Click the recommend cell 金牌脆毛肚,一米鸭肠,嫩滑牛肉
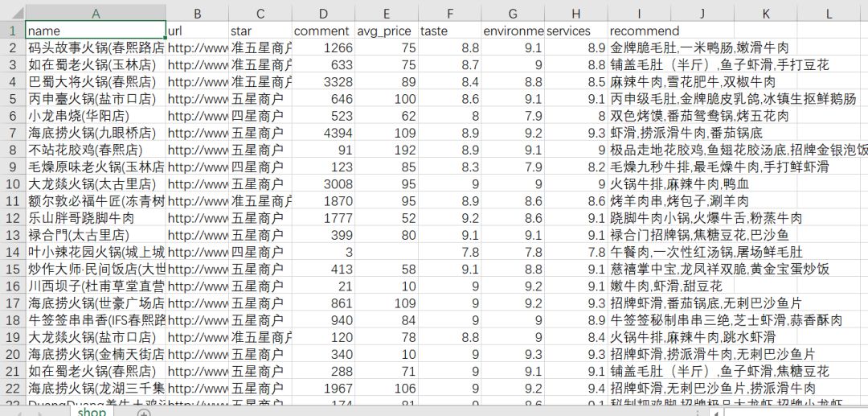The image size is (868, 416). pos(700,47)
